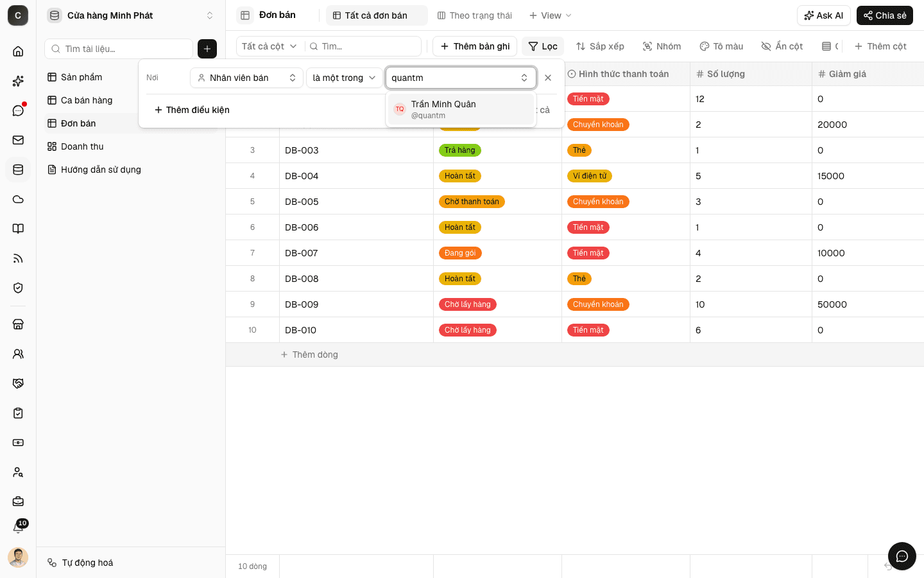The image size is (924, 578).
Task: Open 'Hướng dẫn sử dụng' document
Action: 101,170
